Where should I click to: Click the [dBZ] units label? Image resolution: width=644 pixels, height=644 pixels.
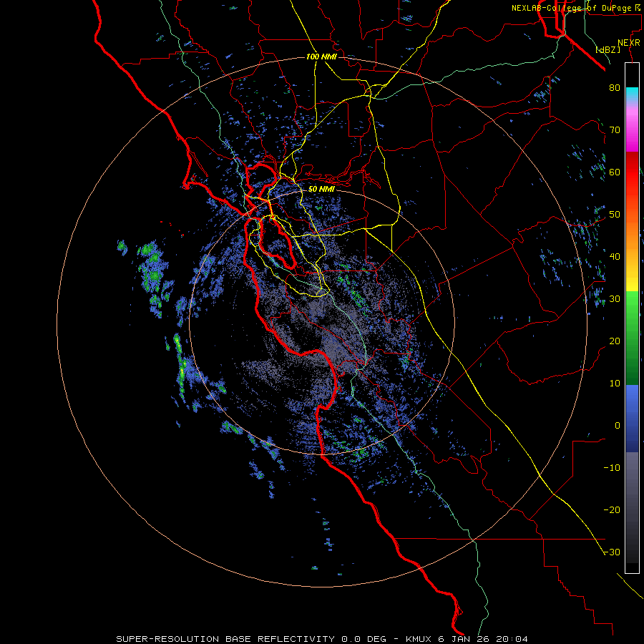pyautogui.click(x=608, y=49)
